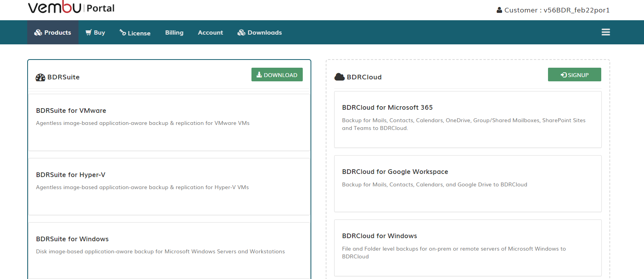The image size is (644, 279).
Task: Click the Vembu Portal logo
Action: click(x=71, y=7)
